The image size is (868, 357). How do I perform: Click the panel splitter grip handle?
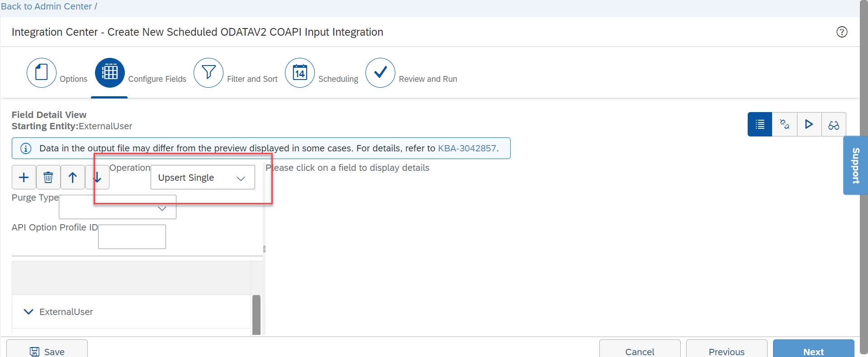(264, 249)
